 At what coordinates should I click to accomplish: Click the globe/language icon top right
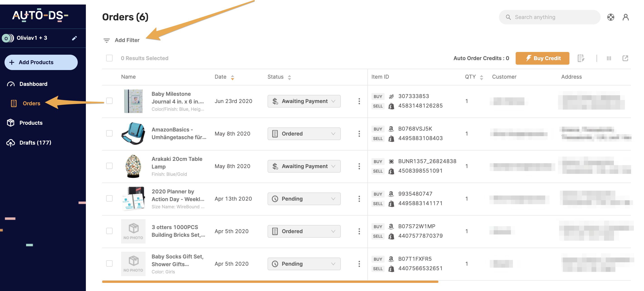pos(611,17)
